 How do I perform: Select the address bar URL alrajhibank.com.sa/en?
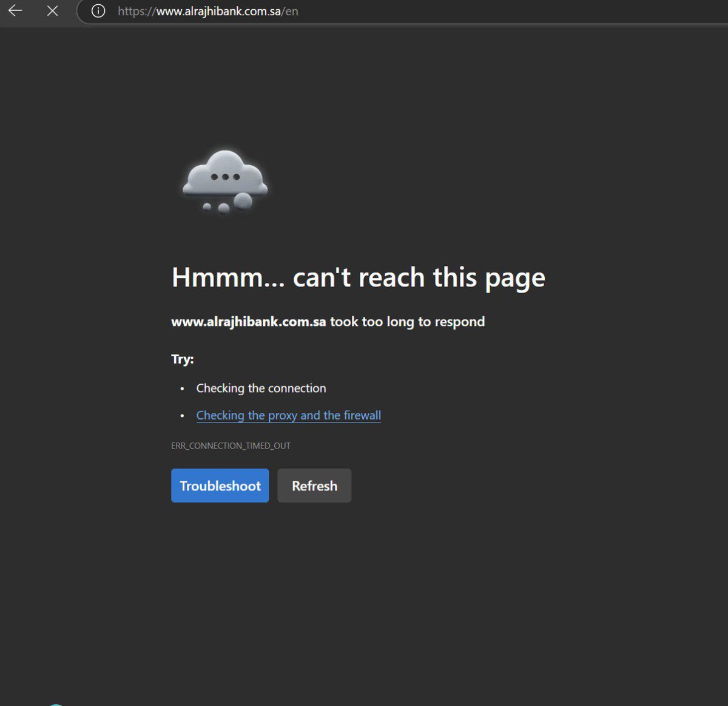[x=208, y=11]
